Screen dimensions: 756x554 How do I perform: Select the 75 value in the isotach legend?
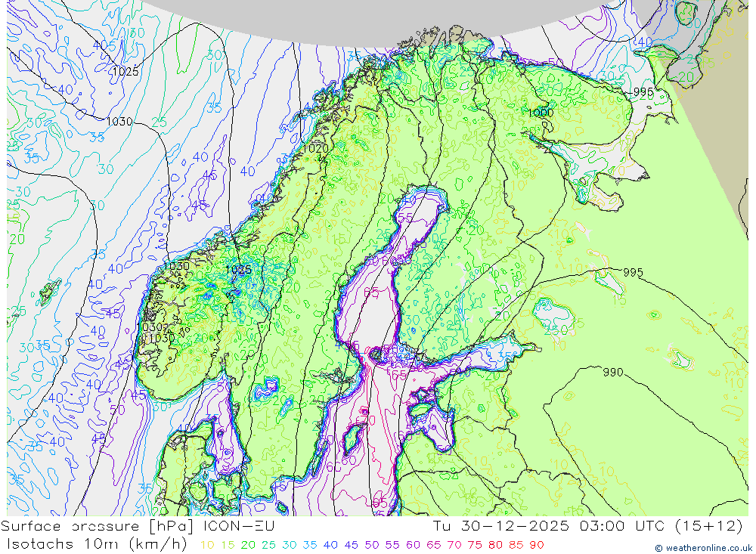[x=475, y=546]
